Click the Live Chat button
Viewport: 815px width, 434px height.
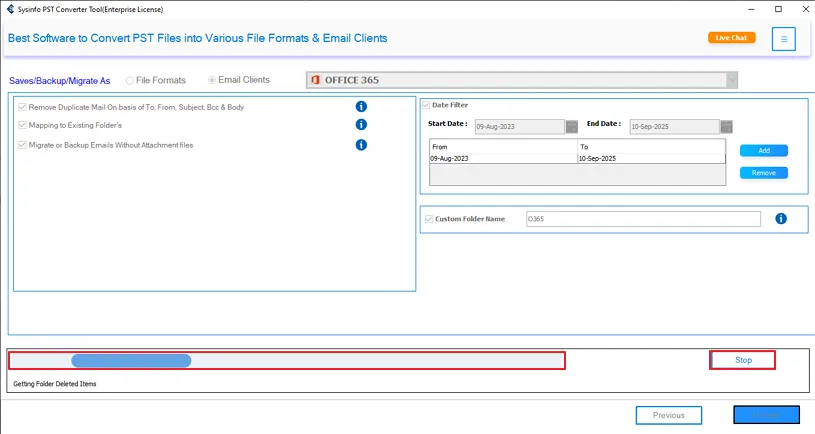click(x=731, y=38)
